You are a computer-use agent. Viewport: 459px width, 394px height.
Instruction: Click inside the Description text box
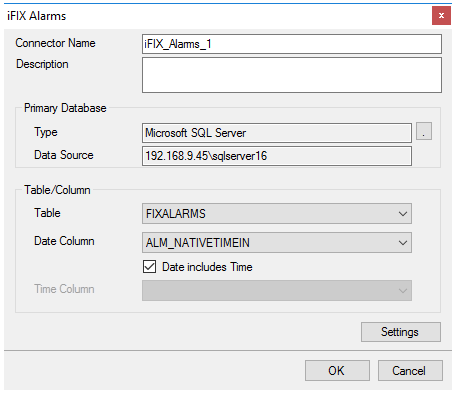292,75
